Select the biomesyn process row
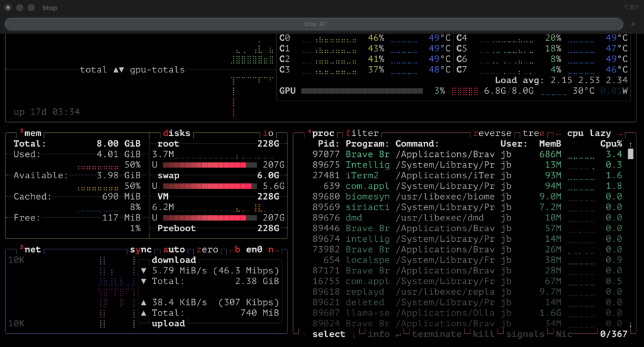 click(x=467, y=197)
